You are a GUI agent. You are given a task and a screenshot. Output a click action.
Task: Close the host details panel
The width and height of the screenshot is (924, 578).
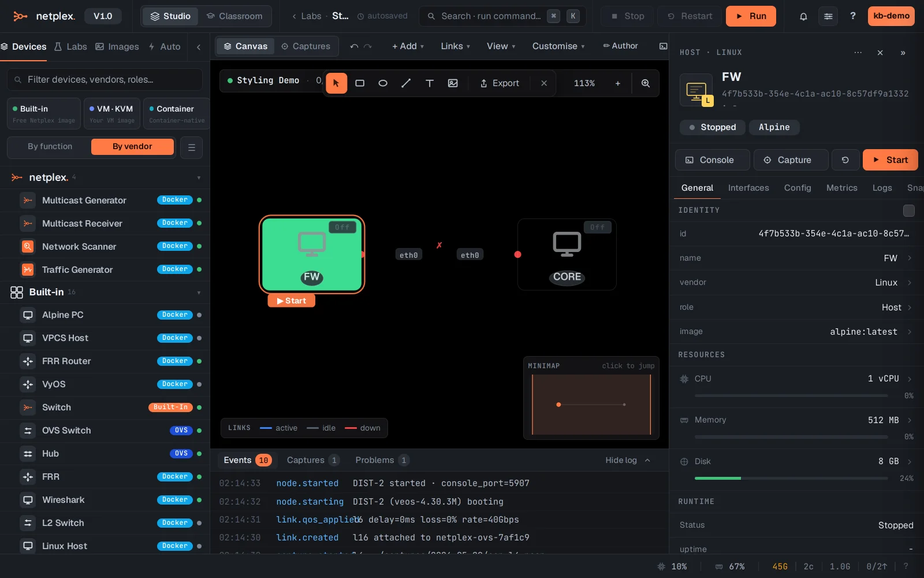click(880, 53)
